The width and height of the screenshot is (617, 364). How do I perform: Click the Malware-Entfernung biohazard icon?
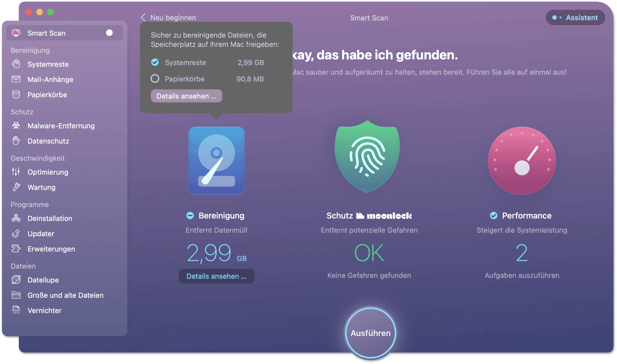[16, 126]
